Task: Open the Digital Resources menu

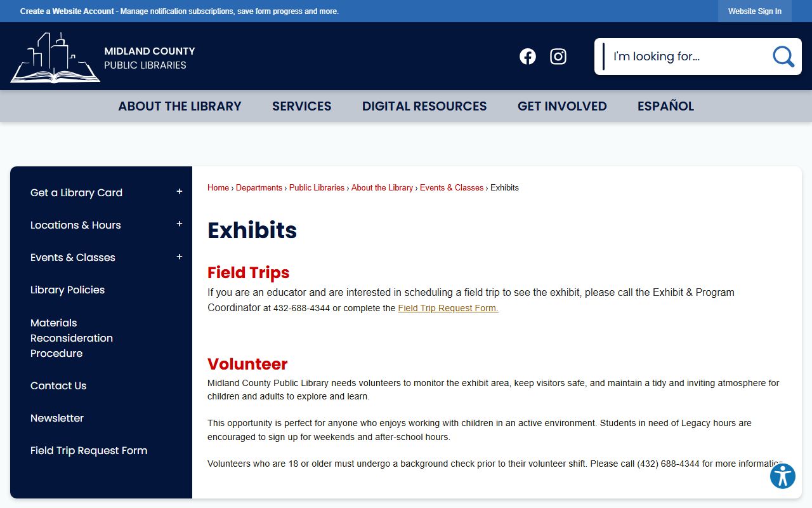Action: (424, 106)
